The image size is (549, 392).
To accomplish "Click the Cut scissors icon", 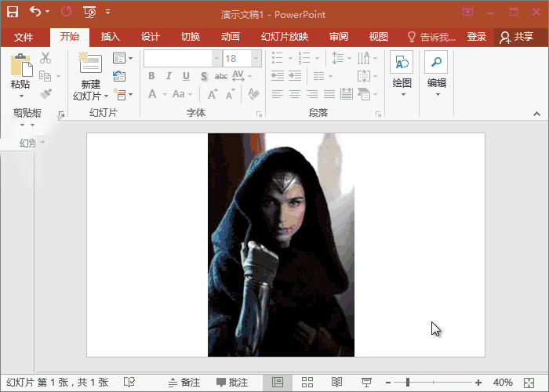I will coord(45,58).
